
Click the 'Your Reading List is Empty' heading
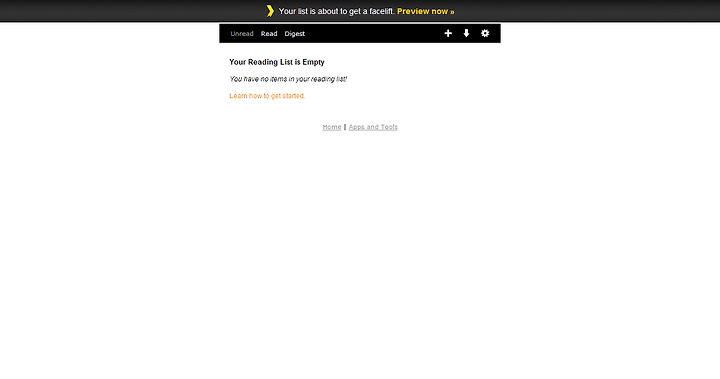(x=277, y=62)
